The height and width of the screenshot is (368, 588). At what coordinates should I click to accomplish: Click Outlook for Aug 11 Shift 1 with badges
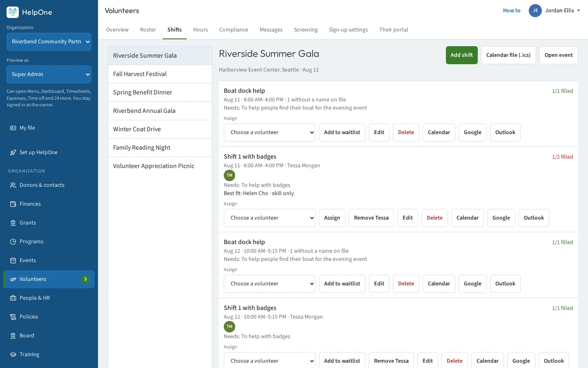[x=534, y=218]
